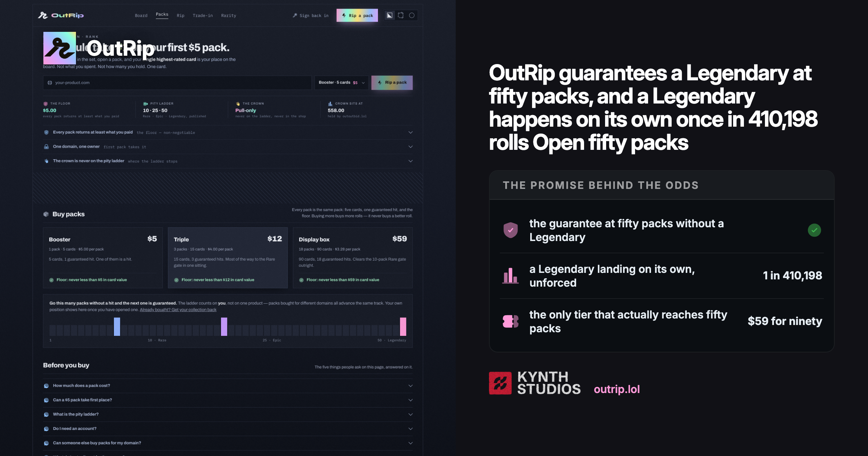
Task: Expand 'The crown is never on the pity ladder'
Action: [x=410, y=161]
